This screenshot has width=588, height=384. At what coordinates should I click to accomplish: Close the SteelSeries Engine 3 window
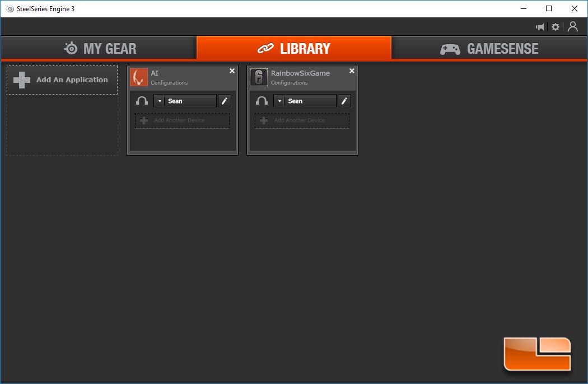574,8
